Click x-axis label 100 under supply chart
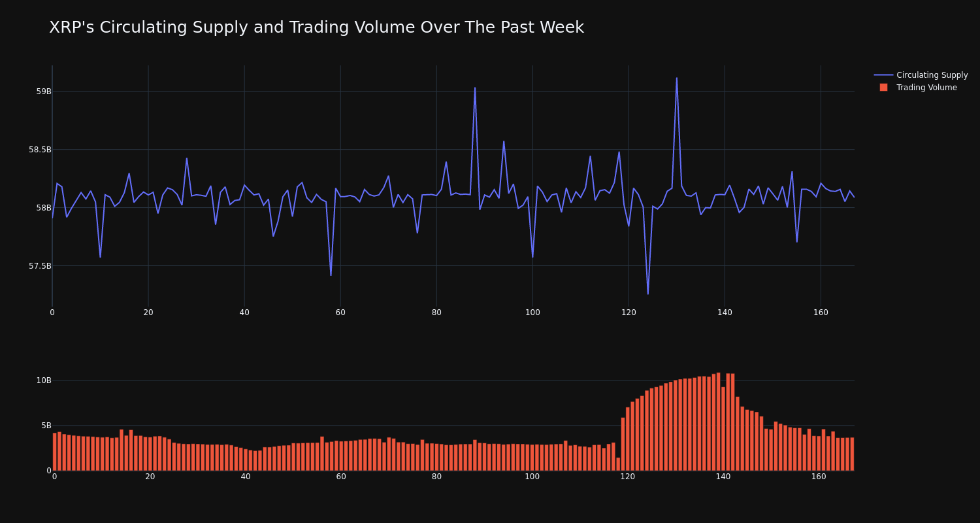980x523 pixels. point(532,312)
